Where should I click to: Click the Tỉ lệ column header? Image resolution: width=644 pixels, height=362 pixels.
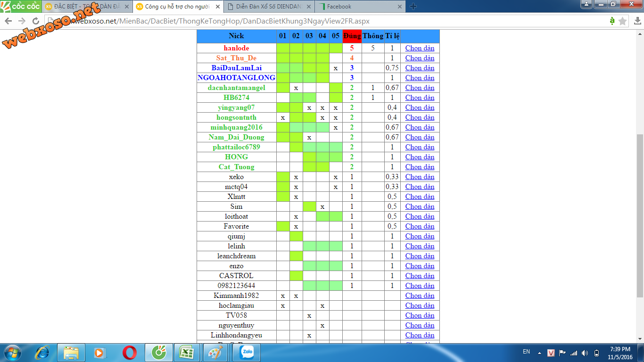tap(392, 36)
